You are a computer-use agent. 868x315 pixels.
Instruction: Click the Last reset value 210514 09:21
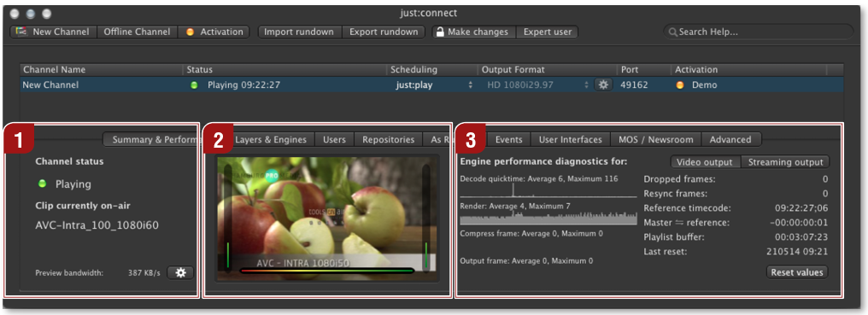click(798, 251)
